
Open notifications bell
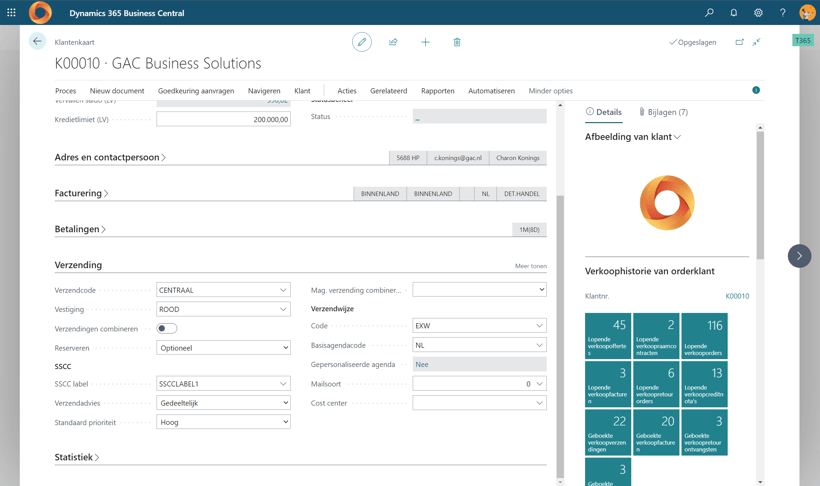(x=734, y=13)
